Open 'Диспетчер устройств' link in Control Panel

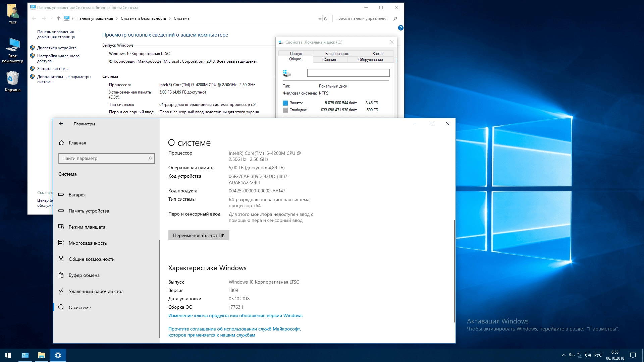57,48
